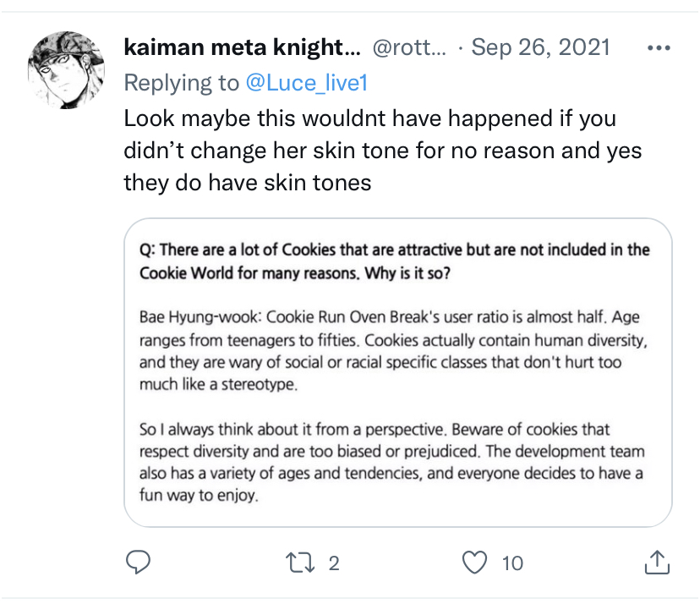Click the 'So I always think' paragraph

389,463
